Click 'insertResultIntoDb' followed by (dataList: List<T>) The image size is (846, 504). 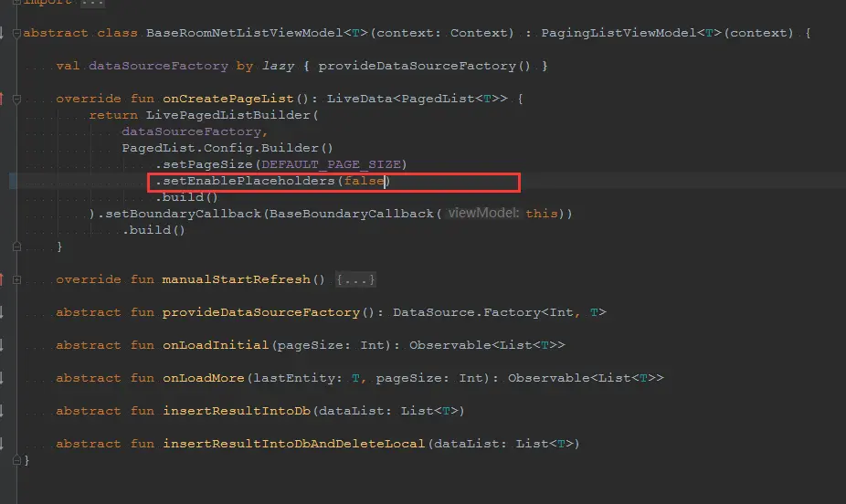point(237,411)
